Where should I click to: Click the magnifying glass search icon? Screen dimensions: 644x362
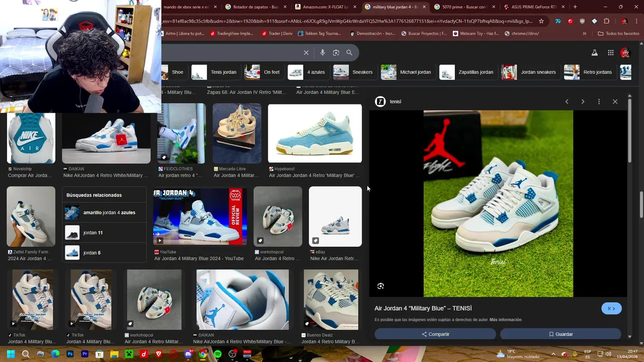pos(349,52)
